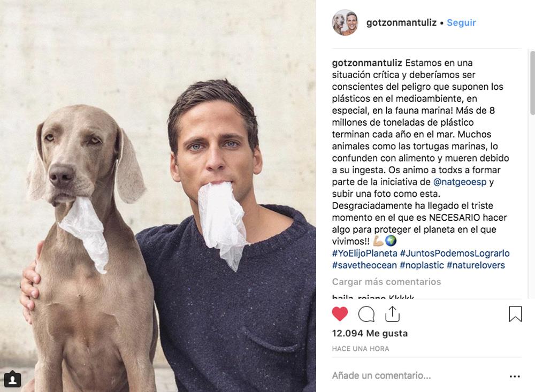Click the #noplastic hashtag
The height and width of the screenshot is (392, 535).
(x=422, y=265)
